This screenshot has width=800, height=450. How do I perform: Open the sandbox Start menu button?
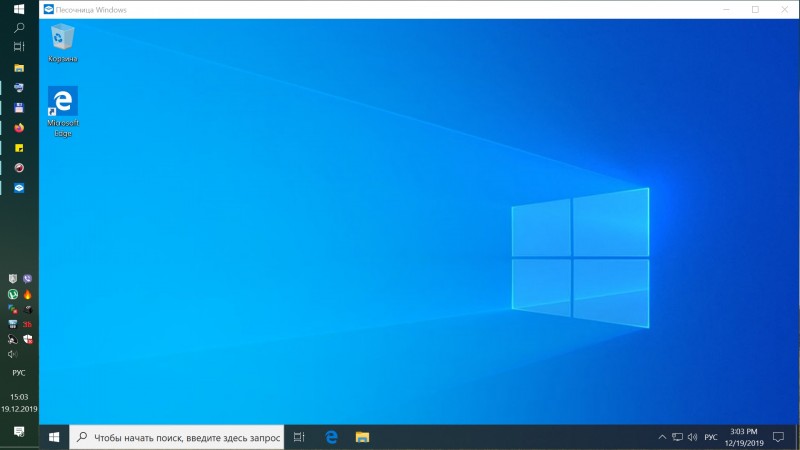(54, 437)
